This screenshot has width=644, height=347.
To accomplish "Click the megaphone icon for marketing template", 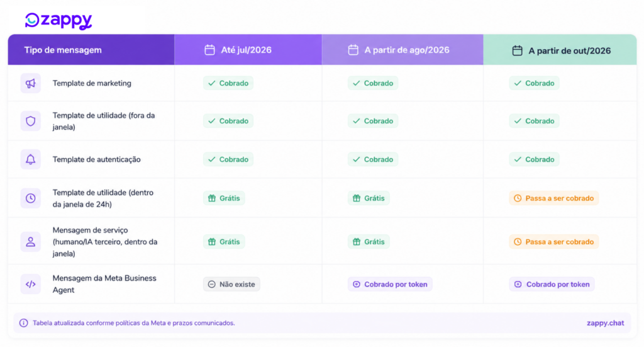I will (30, 84).
